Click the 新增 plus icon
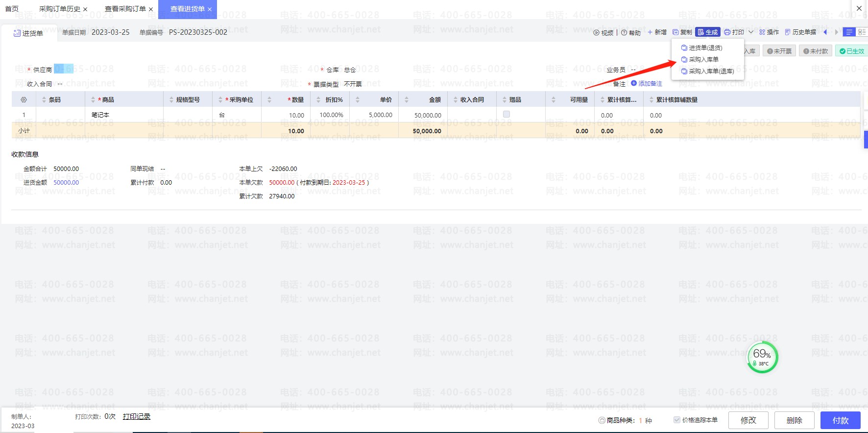The width and height of the screenshot is (868, 433). point(650,32)
